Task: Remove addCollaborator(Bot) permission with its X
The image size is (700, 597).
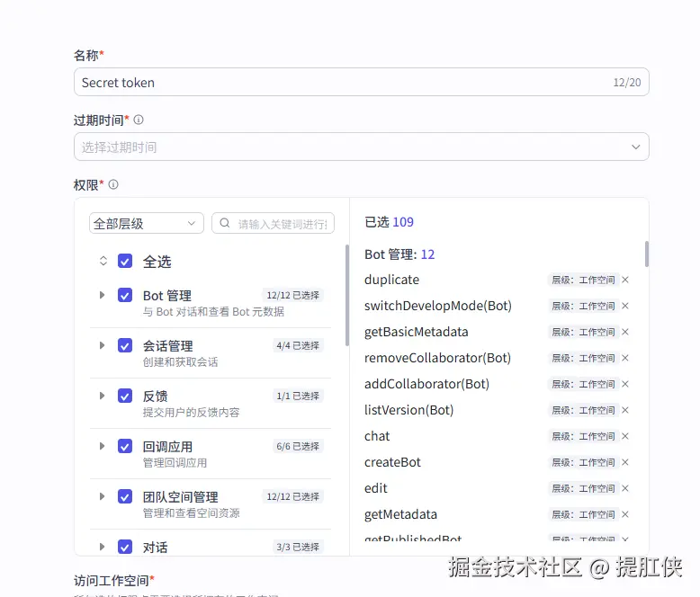Action: click(625, 384)
